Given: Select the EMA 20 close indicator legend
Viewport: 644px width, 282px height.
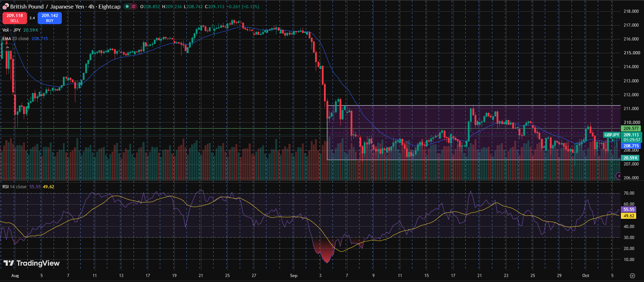Looking at the screenshot, I should pos(16,39).
